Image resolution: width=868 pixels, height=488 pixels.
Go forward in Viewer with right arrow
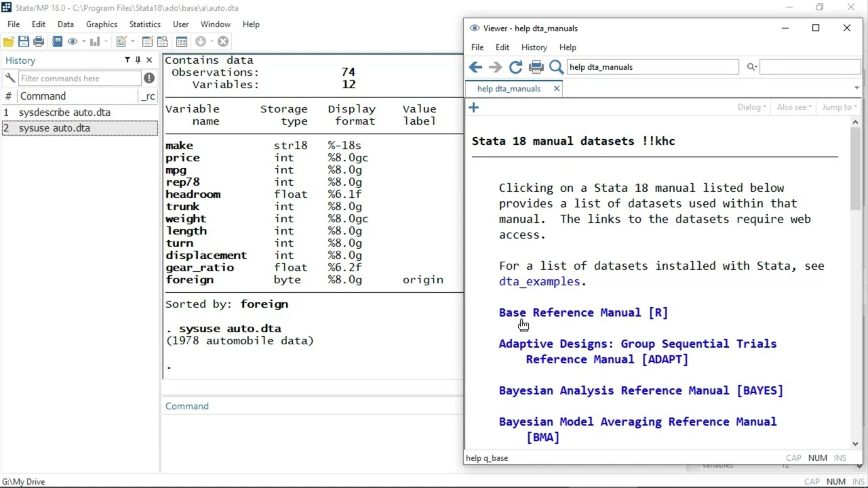tap(496, 66)
